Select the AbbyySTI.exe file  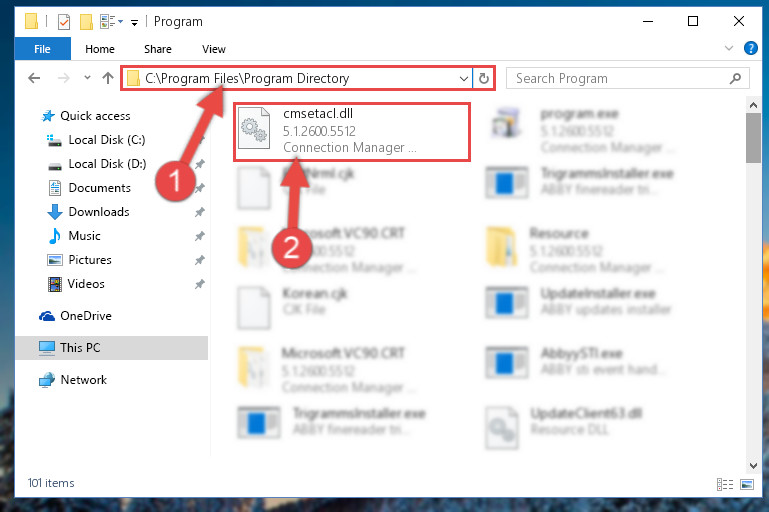point(575,361)
